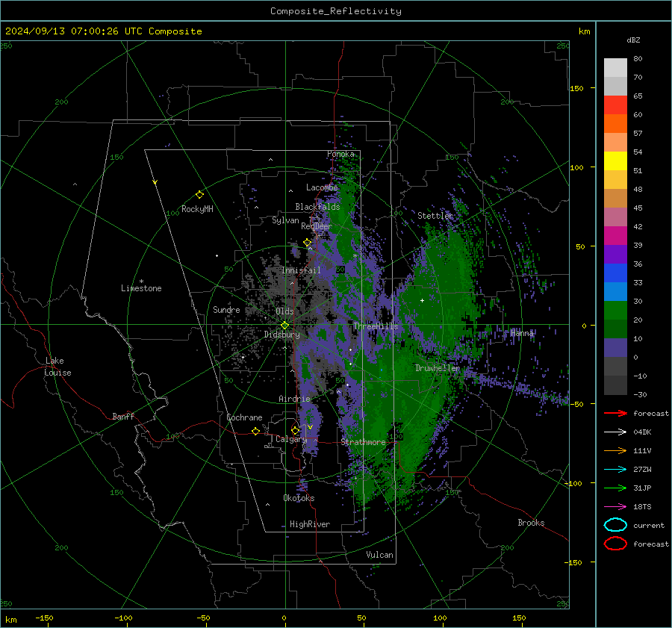
Task: Click the Lacombe city label
Action: tap(322, 187)
